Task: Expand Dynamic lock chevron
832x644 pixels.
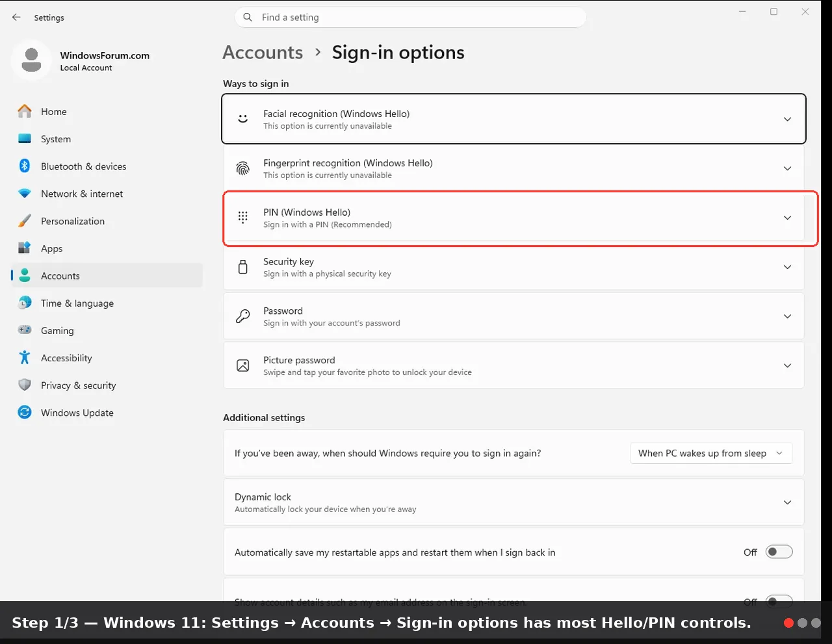Action: click(x=787, y=502)
